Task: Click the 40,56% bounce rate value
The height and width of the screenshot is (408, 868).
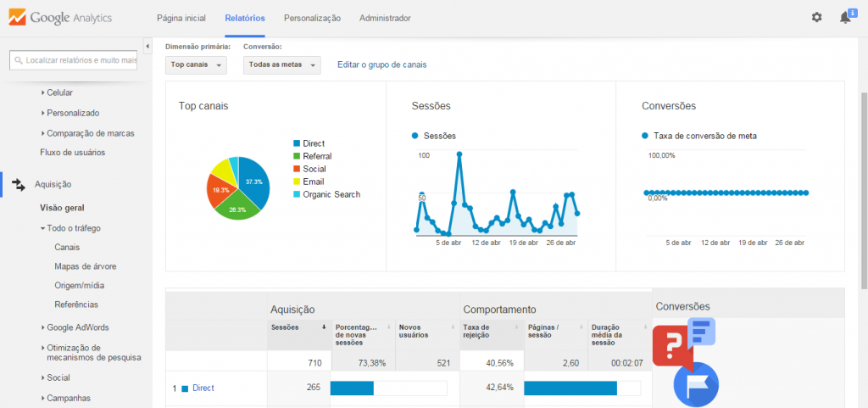Action: tap(500, 363)
